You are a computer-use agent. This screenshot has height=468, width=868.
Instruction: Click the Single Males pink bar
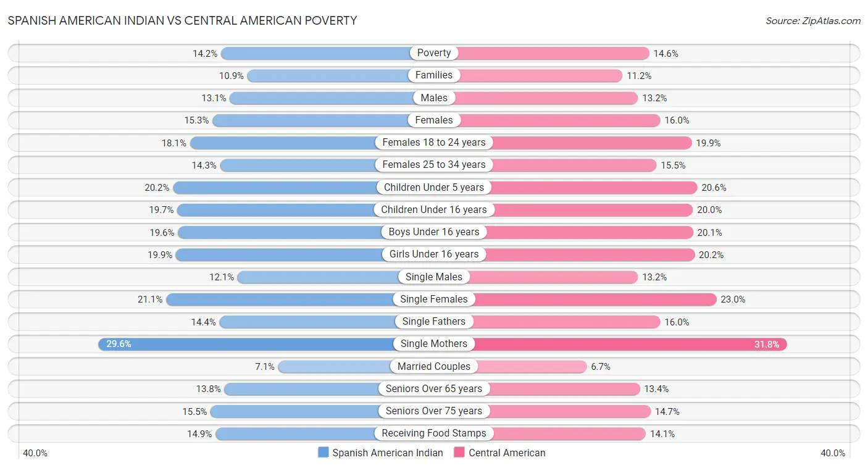click(553, 277)
